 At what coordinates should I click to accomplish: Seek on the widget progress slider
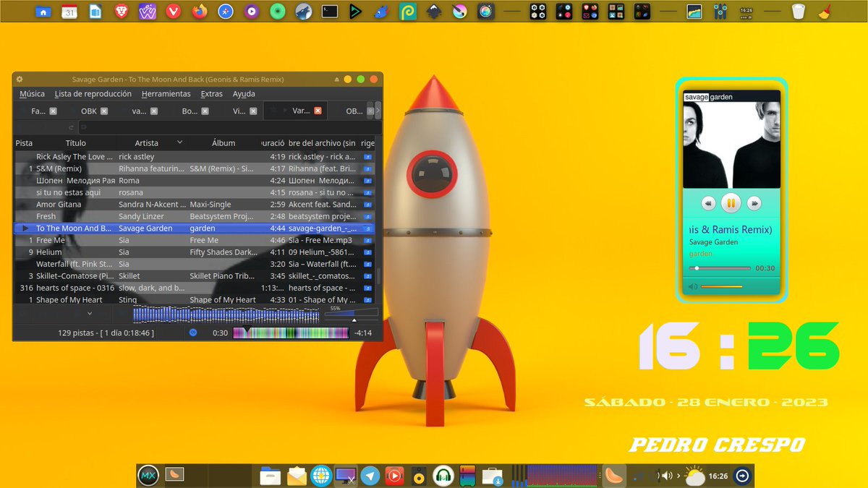pos(719,268)
